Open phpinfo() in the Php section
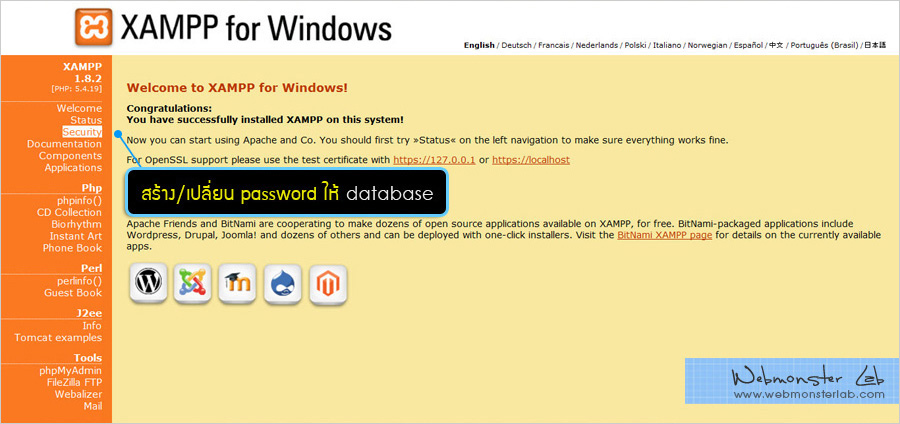This screenshot has width=900, height=424. (80, 201)
